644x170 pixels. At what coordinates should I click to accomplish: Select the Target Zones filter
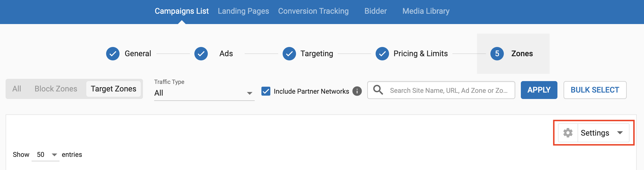tap(113, 89)
